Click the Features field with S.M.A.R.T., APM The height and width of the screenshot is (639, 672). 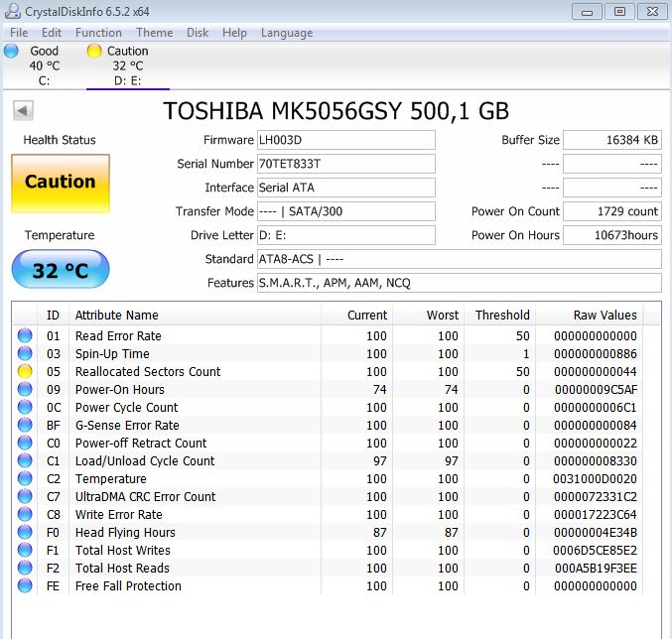[460, 283]
